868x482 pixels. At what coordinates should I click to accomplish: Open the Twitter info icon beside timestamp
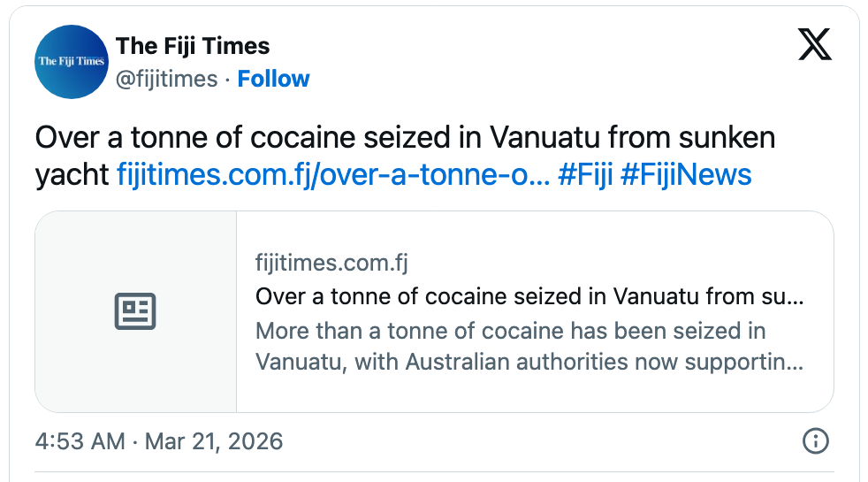pyautogui.click(x=814, y=440)
